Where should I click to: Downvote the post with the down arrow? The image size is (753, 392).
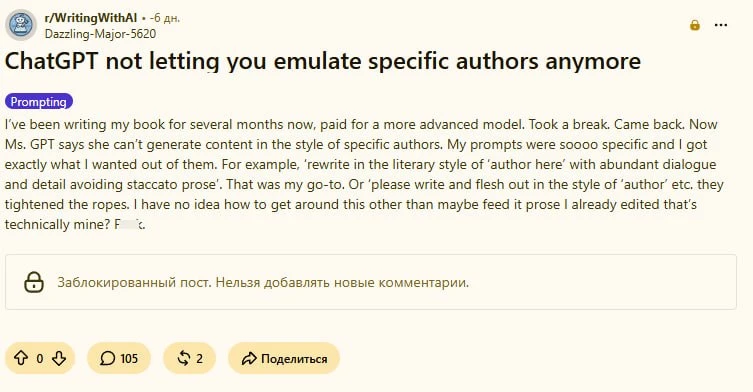click(59, 358)
